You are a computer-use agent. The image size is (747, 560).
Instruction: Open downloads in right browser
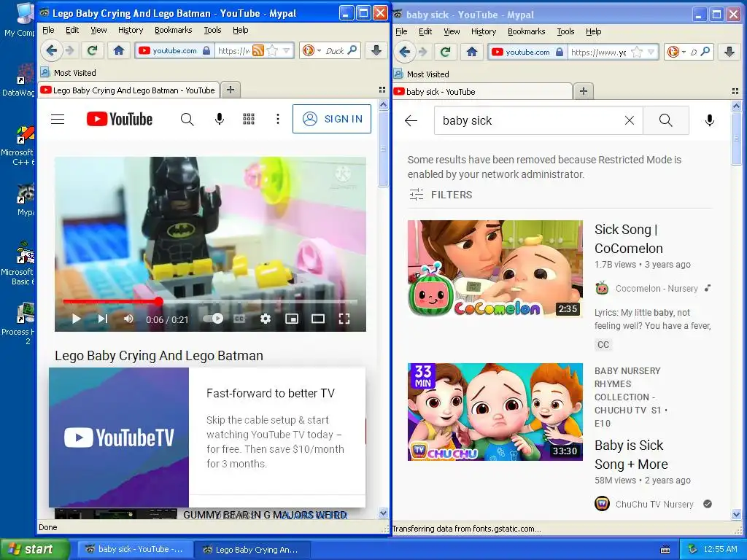(x=729, y=52)
